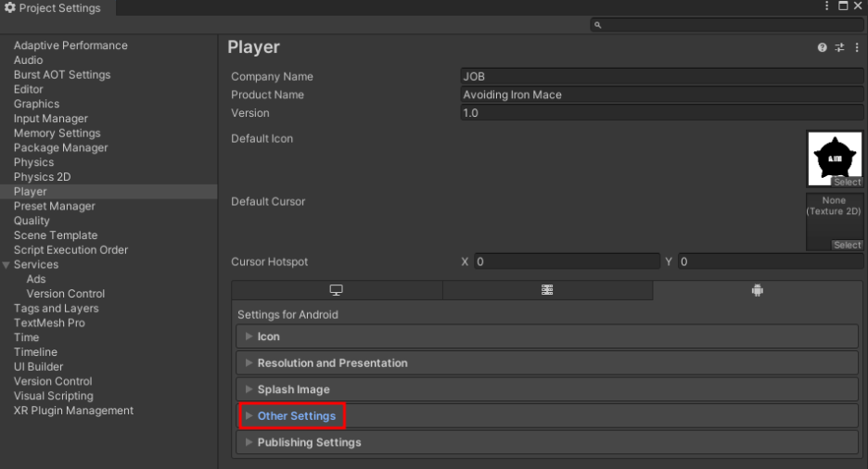Expand the Splash Image section
Viewport: 868px width, 469px height.
click(x=547, y=389)
